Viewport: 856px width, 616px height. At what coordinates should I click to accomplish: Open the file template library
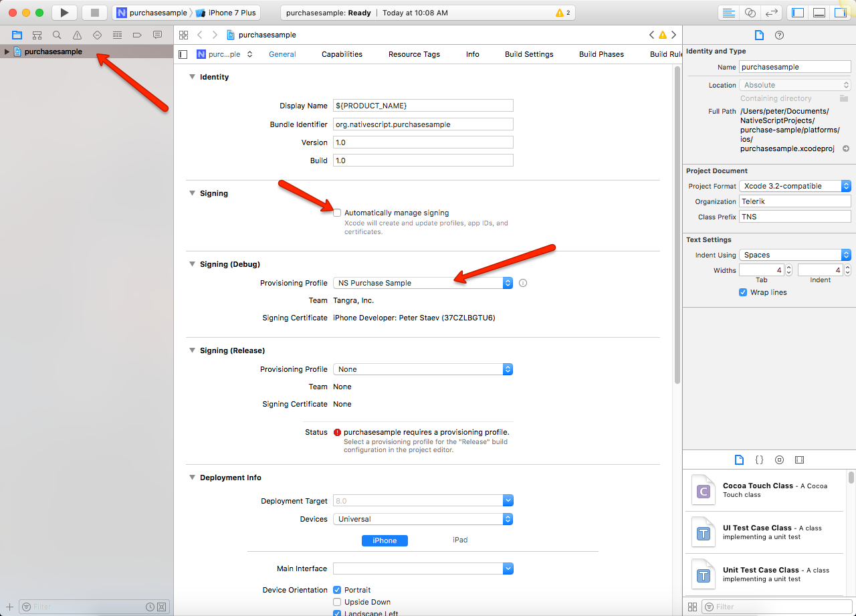[739, 460]
